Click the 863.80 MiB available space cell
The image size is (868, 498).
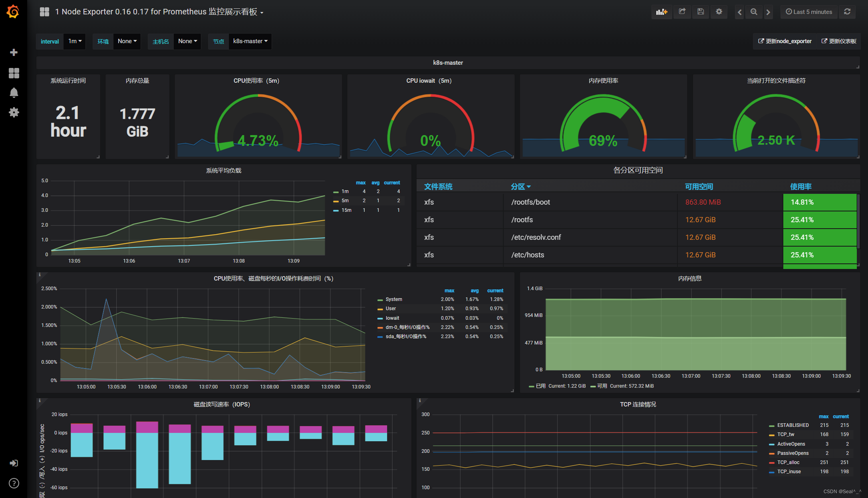pyautogui.click(x=730, y=202)
